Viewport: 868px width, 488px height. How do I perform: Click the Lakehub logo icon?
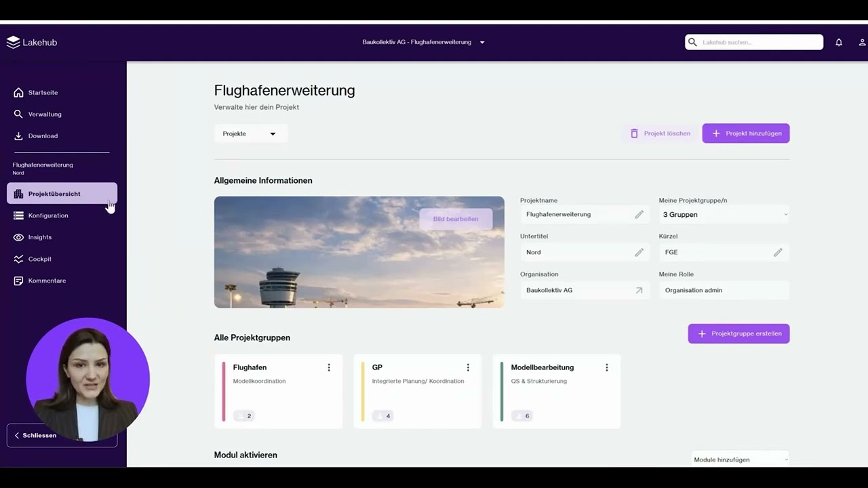pyautogui.click(x=13, y=42)
